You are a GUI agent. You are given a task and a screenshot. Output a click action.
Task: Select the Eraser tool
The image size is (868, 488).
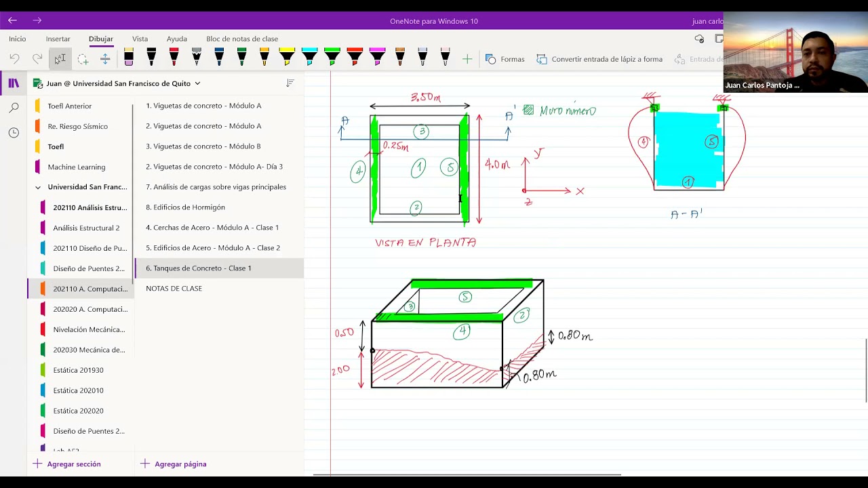pyautogui.click(x=129, y=57)
